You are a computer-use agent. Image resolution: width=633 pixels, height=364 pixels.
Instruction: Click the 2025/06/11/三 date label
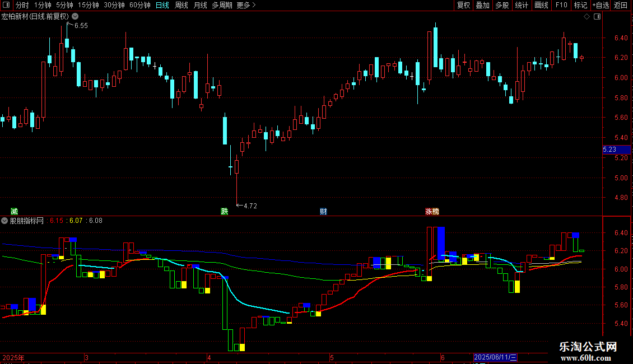pos(495,357)
